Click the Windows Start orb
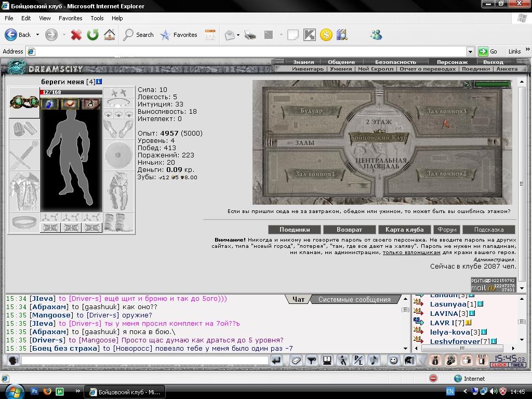This screenshot has height=399, width=532. point(14,392)
